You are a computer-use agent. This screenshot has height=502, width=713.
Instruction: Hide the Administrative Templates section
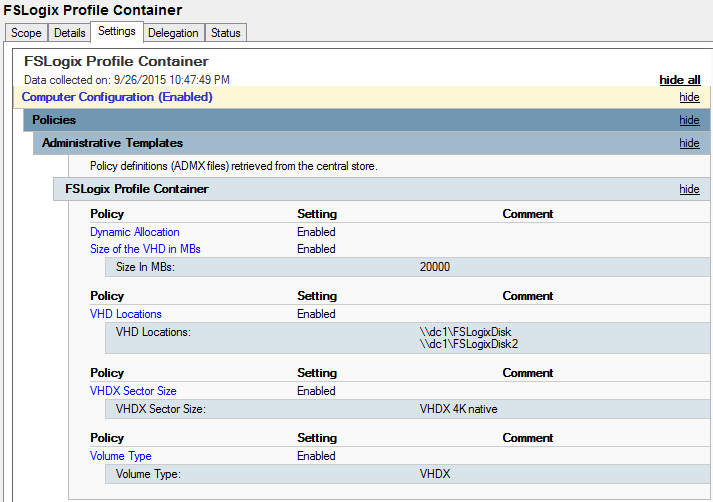tap(689, 143)
